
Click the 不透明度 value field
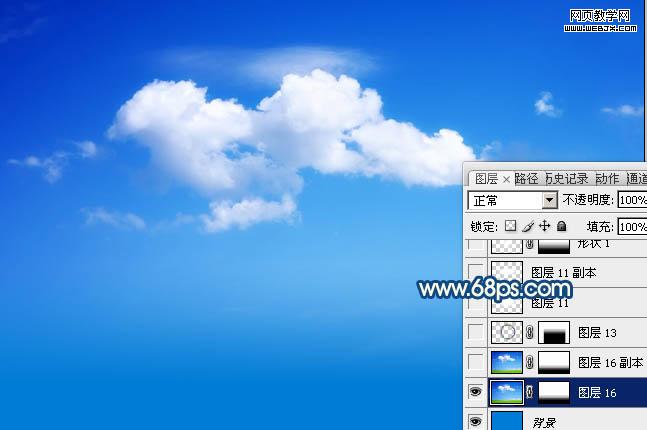click(x=632, y=200)
